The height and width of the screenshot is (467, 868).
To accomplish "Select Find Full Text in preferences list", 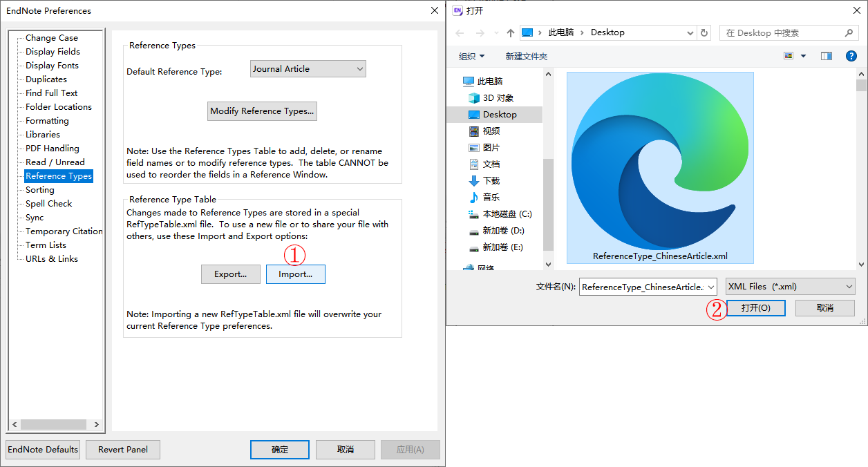I will click(x=52, y=93).
